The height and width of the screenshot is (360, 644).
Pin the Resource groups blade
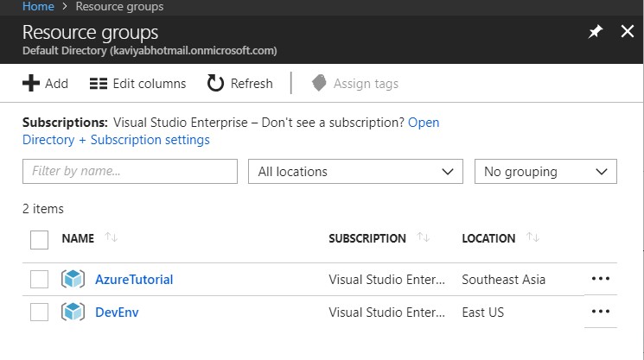[595, 32]
